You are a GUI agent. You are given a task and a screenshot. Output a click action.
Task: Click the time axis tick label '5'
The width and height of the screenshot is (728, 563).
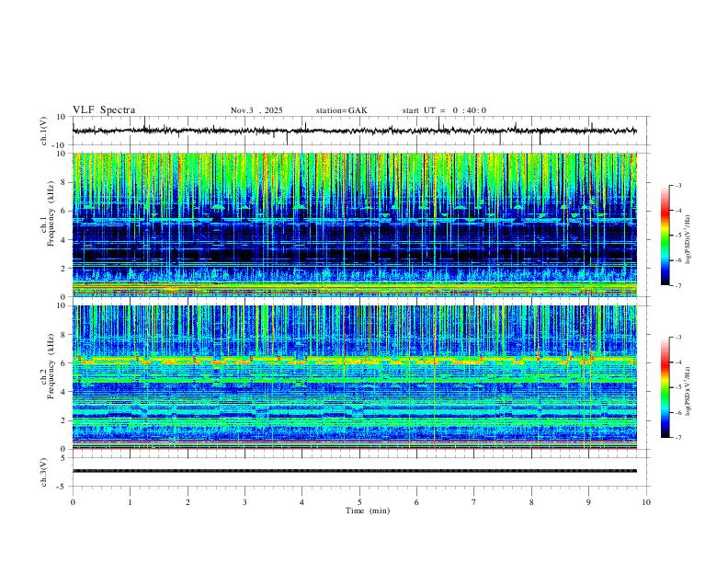(x=359, y=502)
